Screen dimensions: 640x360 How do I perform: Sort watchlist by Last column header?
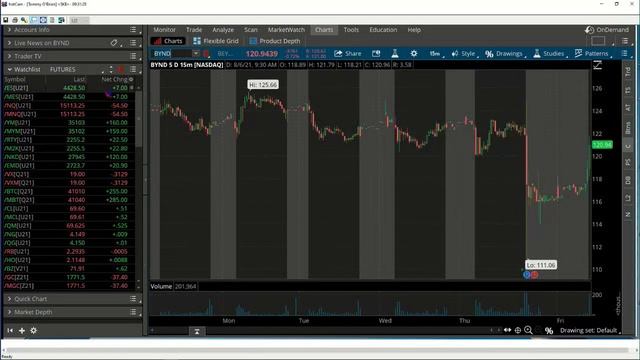[x=79, y=79]
